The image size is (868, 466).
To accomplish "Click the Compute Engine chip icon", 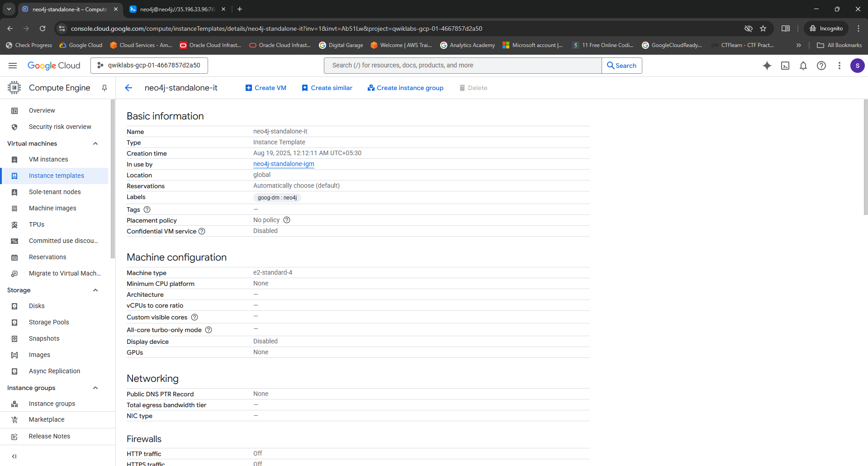I will [x=14, y=88].
